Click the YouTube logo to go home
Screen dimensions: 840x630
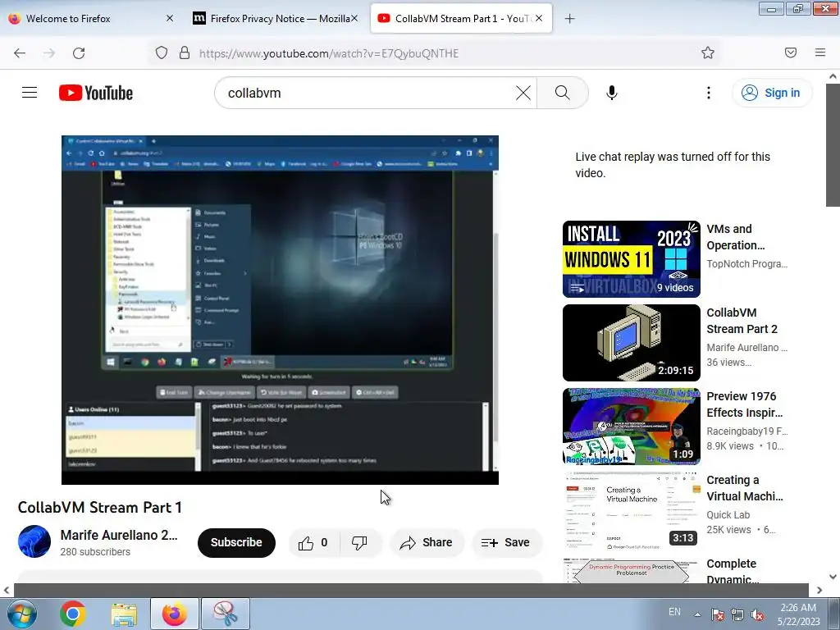coord(96,93)
